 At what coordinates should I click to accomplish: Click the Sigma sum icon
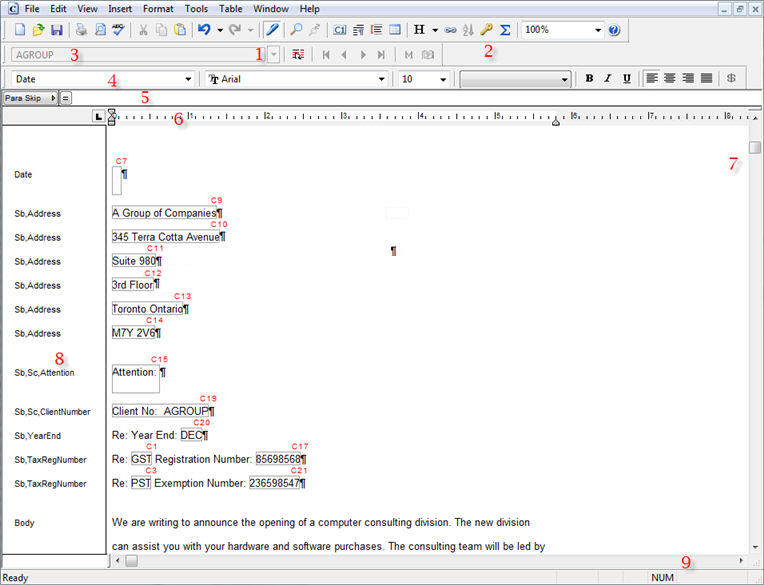pos(505,30)
